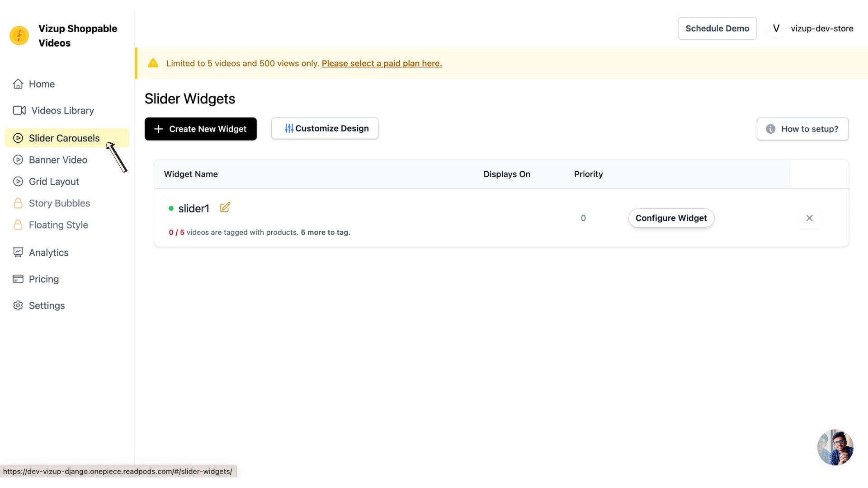Open the How to setup? help

tap(802, 129)
